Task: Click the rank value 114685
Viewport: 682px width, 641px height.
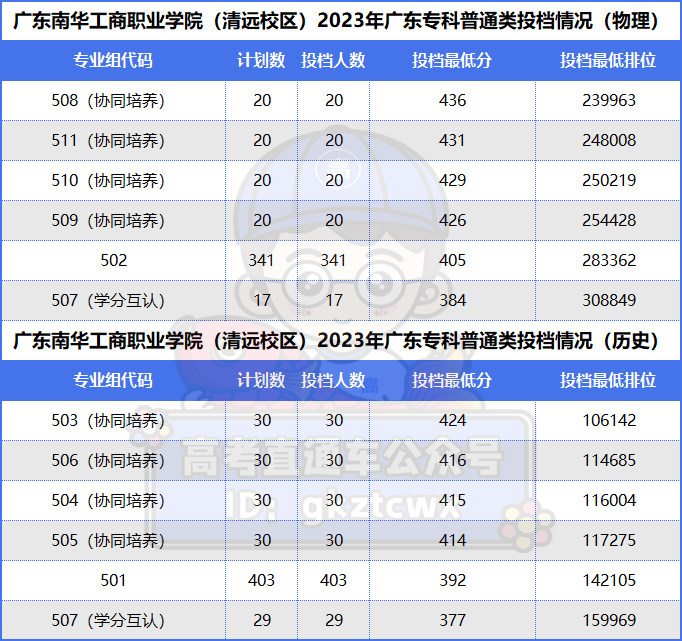Action: 609,461
